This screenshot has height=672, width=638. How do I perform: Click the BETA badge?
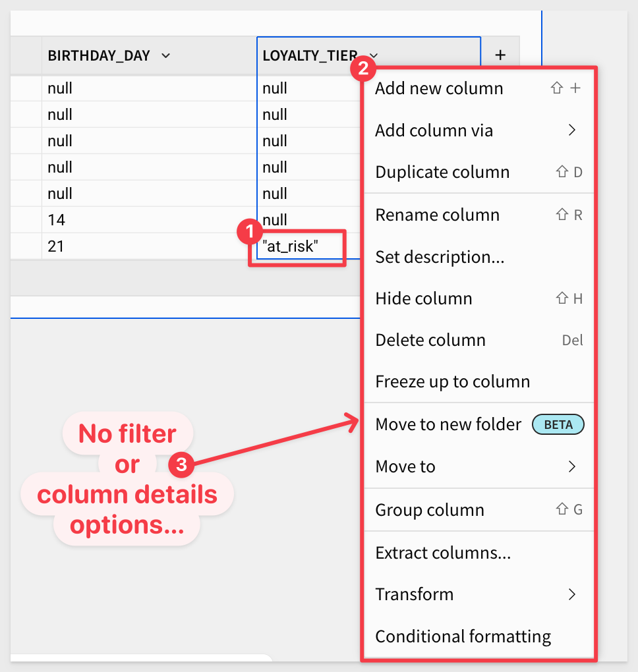(x=558, y=424)
